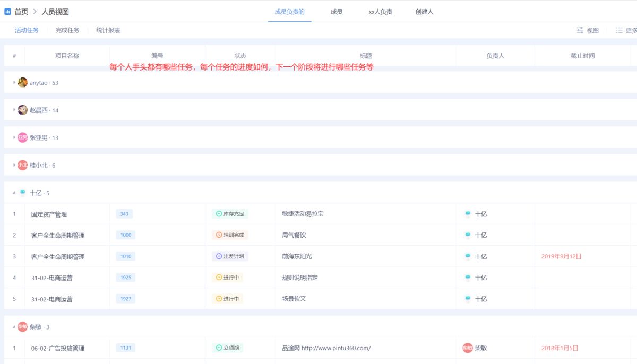The width and height of the screenshot is (637, 364).
Task: Click task number badge 1131
Action: (x=126, y=348)
